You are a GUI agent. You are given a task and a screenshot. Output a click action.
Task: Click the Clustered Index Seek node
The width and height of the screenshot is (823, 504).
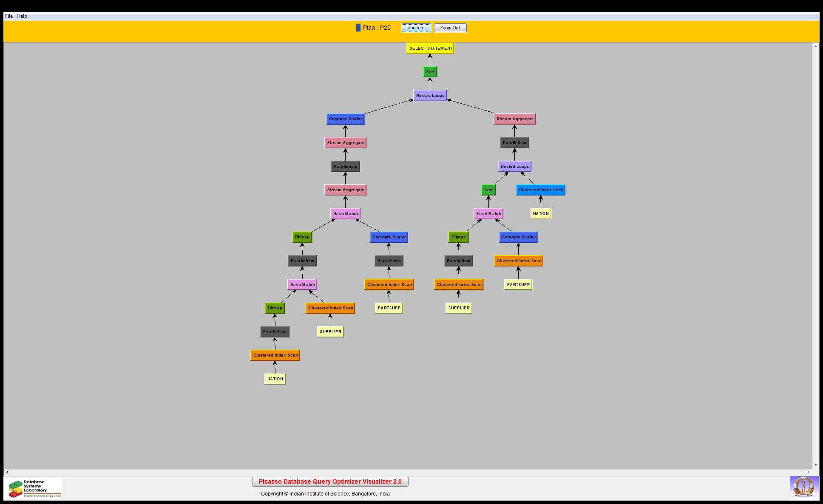(x=540, y=190)
